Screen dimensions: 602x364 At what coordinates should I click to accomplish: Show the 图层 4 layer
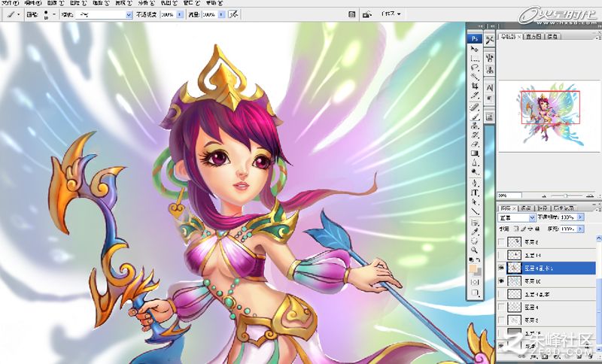point(501,306)
